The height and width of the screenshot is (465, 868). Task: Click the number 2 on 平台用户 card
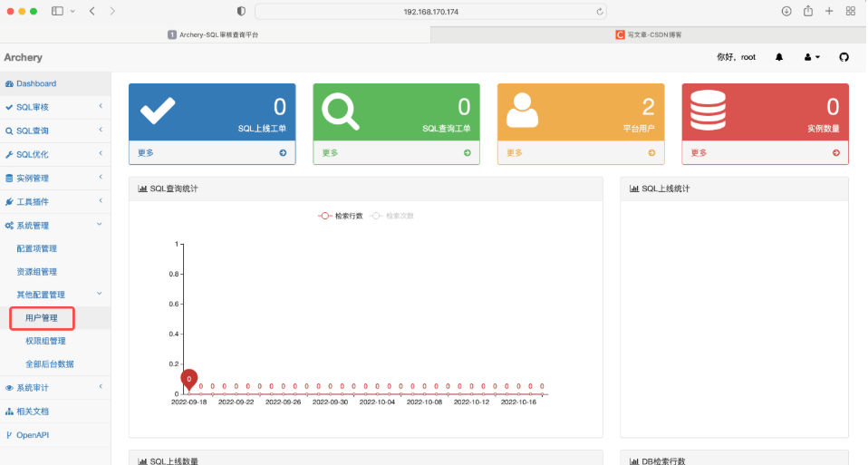pyautogui.click(x=648, y=107)
